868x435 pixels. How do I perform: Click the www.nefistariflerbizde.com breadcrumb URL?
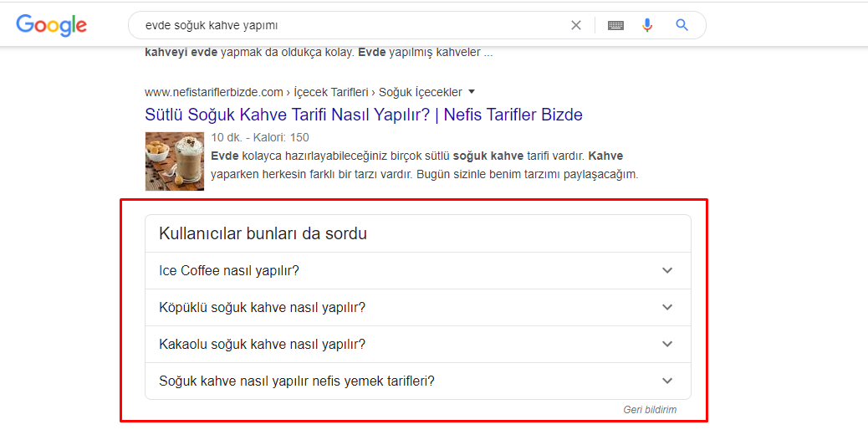(214, 92)
